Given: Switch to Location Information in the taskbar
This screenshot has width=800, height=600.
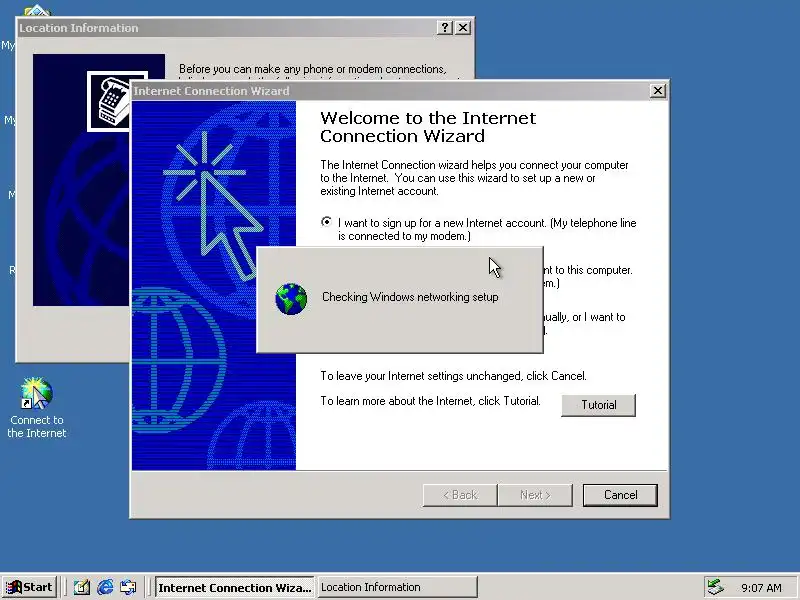Looking at the screenshot, I should click(397, 587).
